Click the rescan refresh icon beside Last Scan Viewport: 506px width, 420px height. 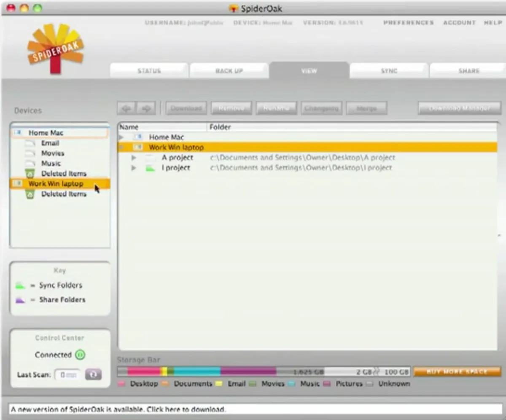click(93, 374)
